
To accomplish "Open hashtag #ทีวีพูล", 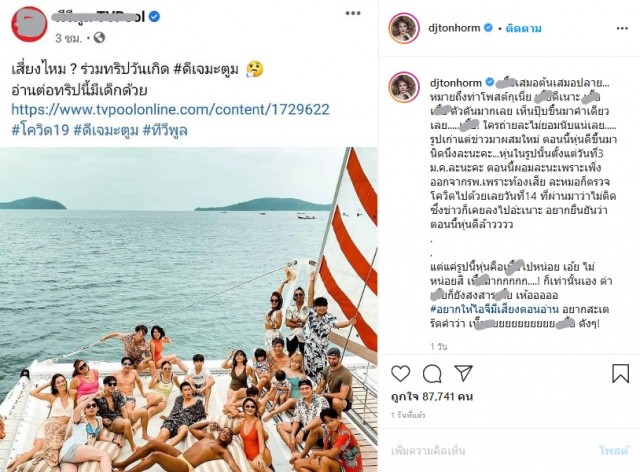I will [165, 130].
